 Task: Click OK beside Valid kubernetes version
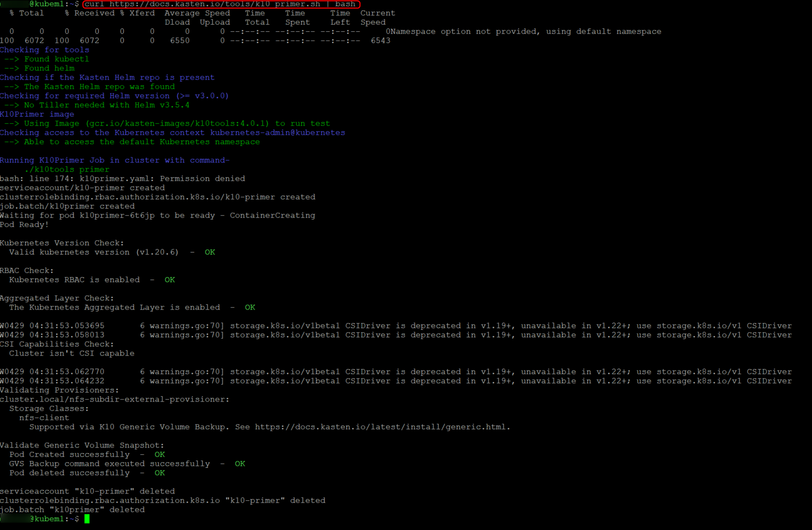pos(210,252)
